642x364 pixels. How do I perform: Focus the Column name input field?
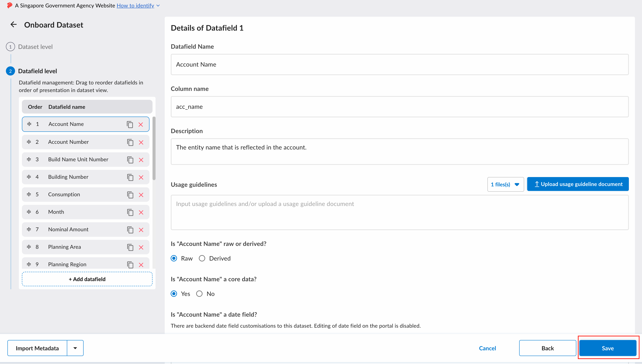pos(399,107)
